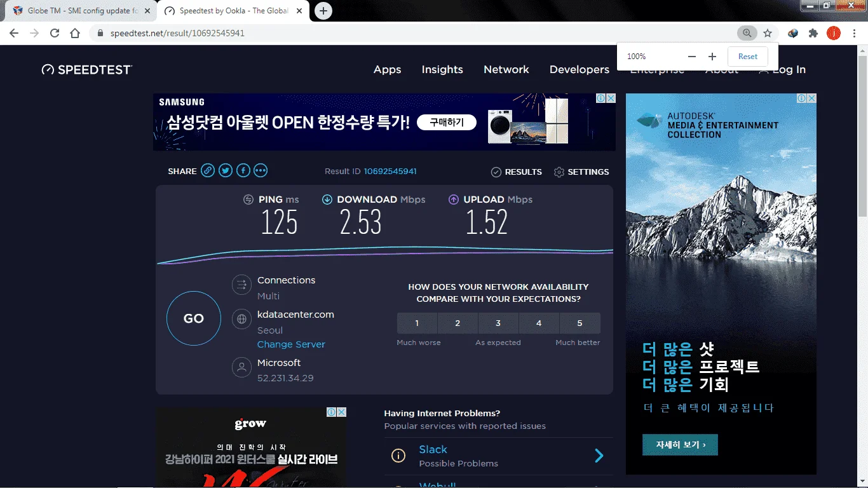
Task: Open Speedtest SETTINGS
Action: (x=581, y=172)
